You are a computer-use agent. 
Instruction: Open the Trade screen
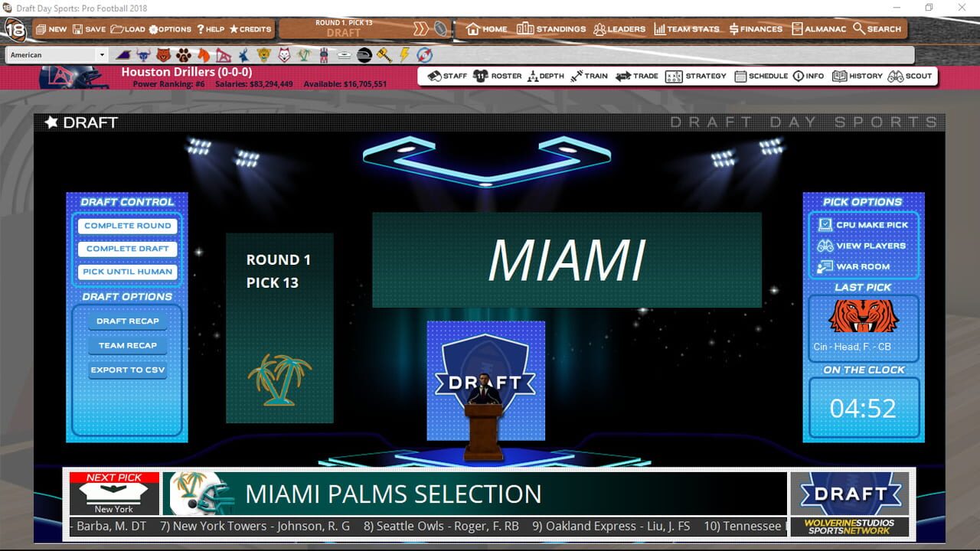coord(637,76)
